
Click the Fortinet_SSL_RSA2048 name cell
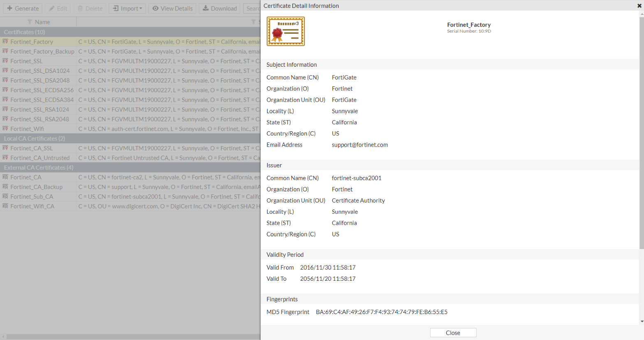pos(39,119)
